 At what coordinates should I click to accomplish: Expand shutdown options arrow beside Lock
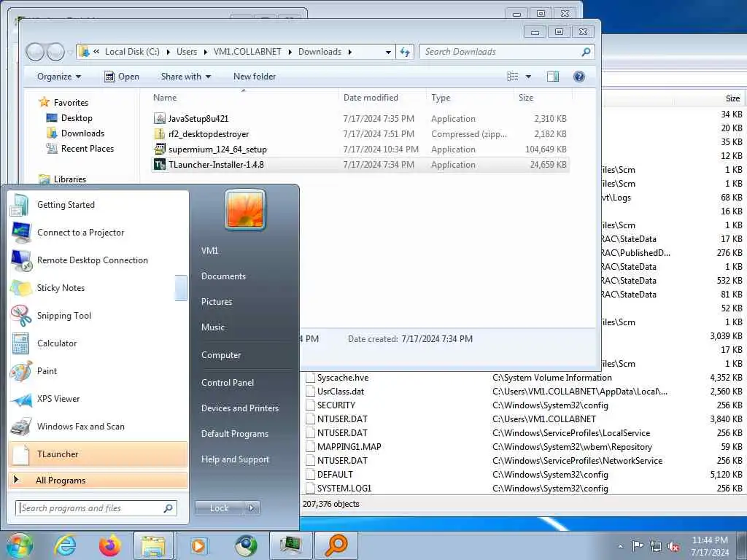pyautogui.click(x=252, y=508)
